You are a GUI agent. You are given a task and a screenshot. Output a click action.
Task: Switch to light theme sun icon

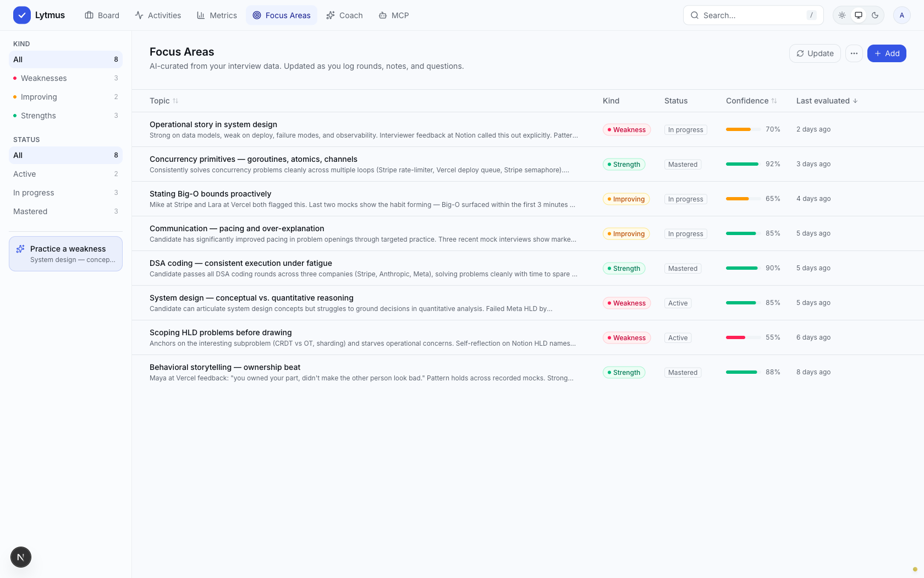[x=842, y=15]
